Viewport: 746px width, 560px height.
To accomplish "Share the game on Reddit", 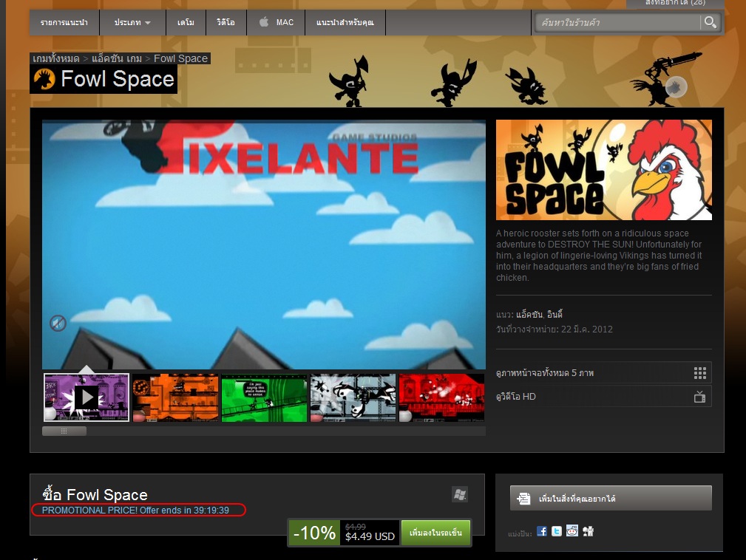I will (x=572, y=531).
